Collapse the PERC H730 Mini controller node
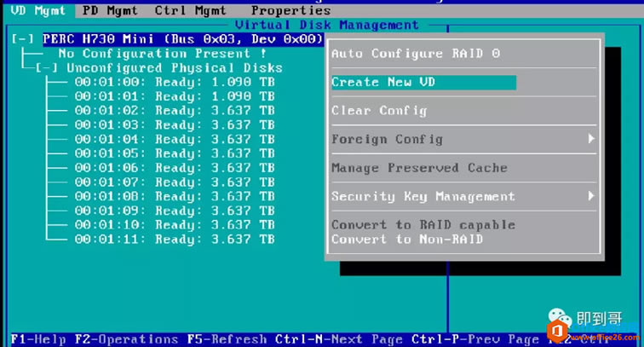This screenshot has height=347, width=644. [x=23, y=39]
